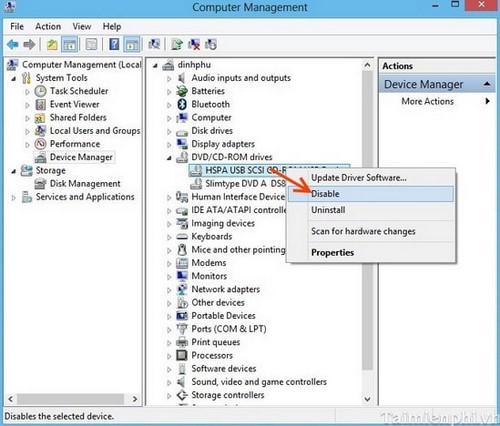Select the HSPA USB SCSI CD-ROM device

(x=245, y=170)
